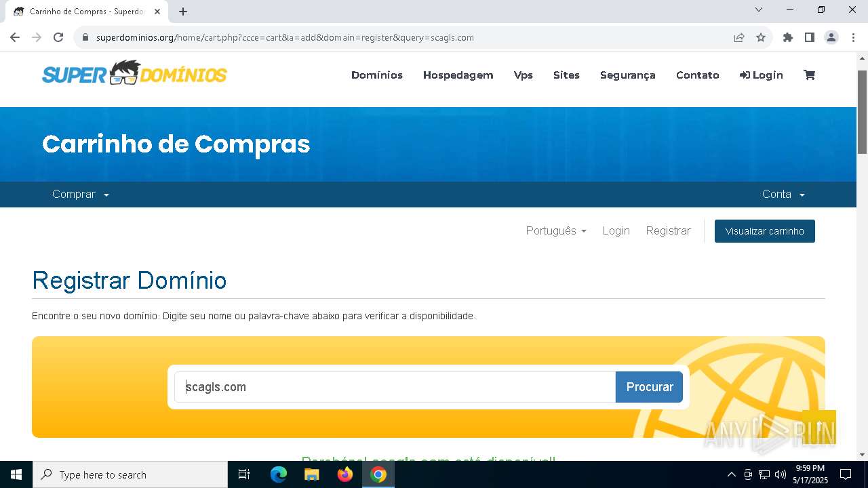868x488 pixels.
Task: Expand the Comprar dropdown
Action: click(x=81, y=195)
